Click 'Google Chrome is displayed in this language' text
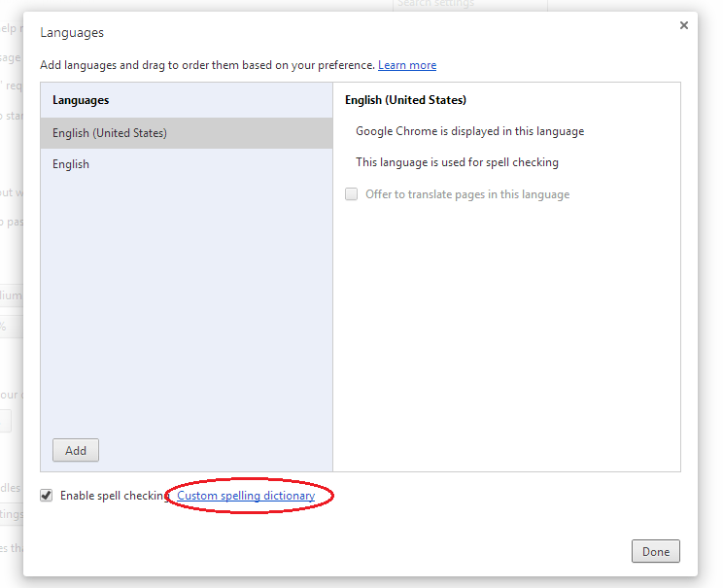This screenshot has height=588, width=723. coord(470,131)
